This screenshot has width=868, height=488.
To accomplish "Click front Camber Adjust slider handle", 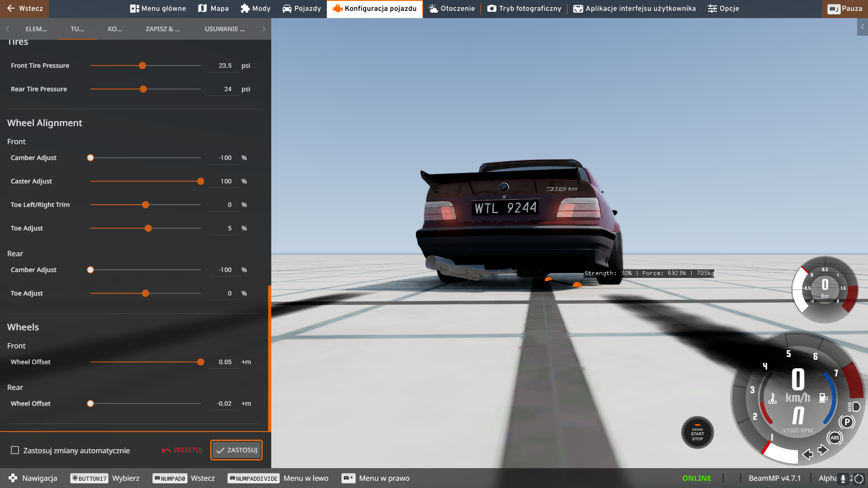I will 90,158.
